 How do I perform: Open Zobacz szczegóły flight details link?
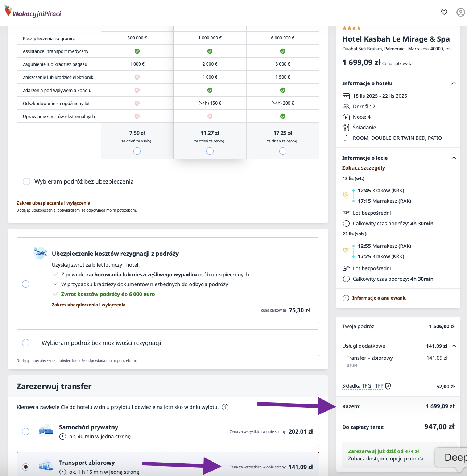pos(363,168)
